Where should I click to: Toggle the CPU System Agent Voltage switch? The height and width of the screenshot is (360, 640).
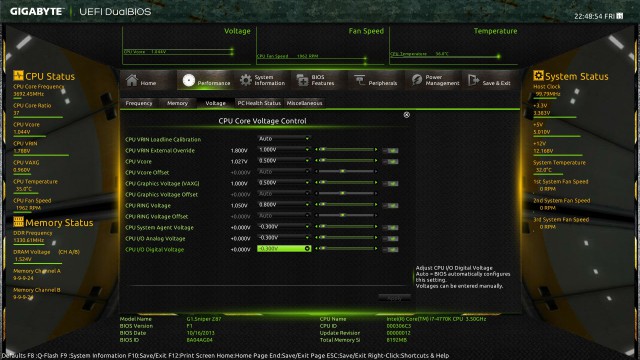[x=391, y=228]
